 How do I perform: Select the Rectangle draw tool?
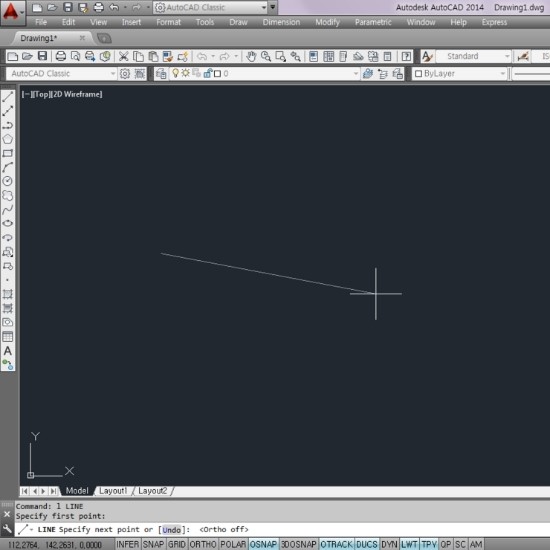tap(8, 153)
